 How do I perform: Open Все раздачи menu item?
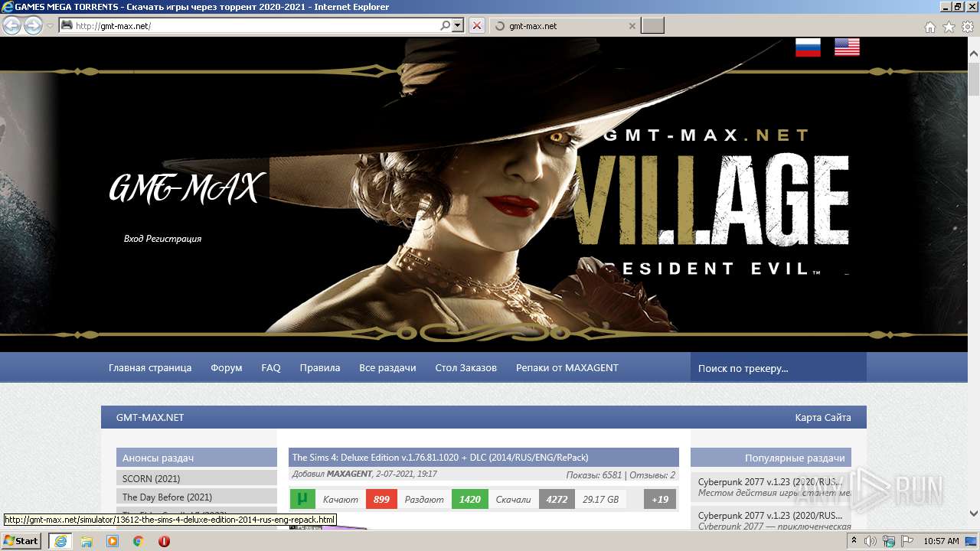(387, 368)
